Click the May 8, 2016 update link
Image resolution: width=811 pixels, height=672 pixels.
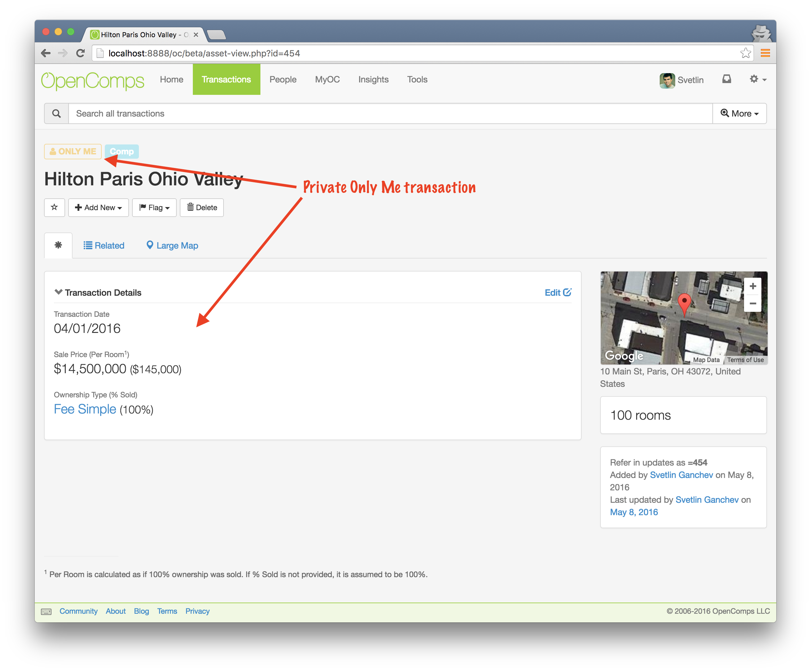pos(634,512)
